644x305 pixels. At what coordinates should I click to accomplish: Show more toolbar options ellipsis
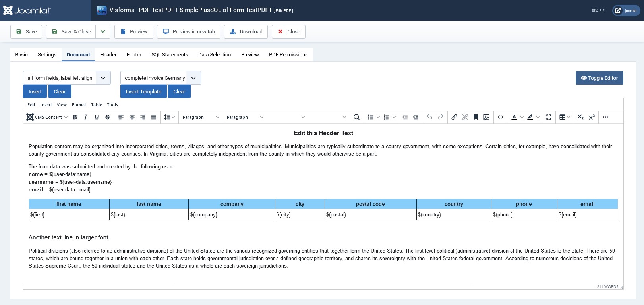click(x=605, y=117)
